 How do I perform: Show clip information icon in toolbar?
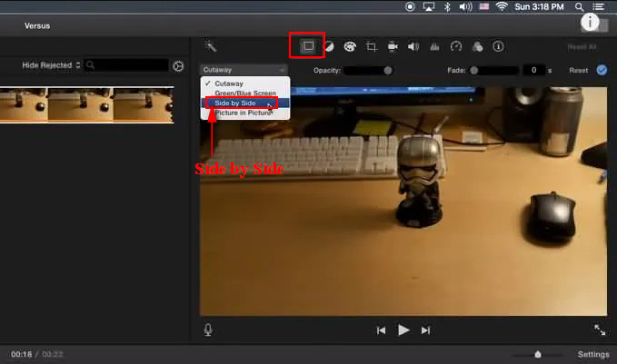(498, 47)
